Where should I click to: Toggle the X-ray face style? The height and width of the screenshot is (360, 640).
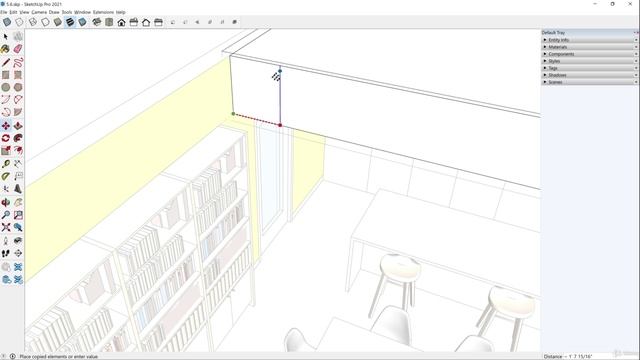coord(7,22)
